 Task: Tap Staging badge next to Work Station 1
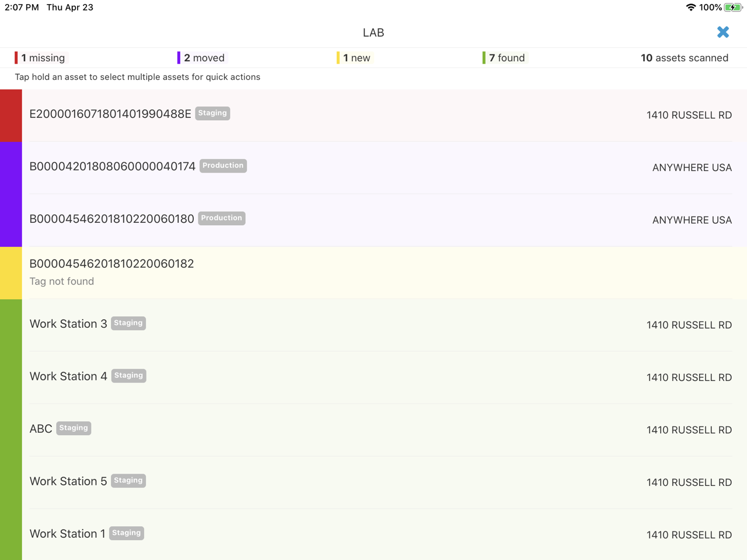coord(127,533)
